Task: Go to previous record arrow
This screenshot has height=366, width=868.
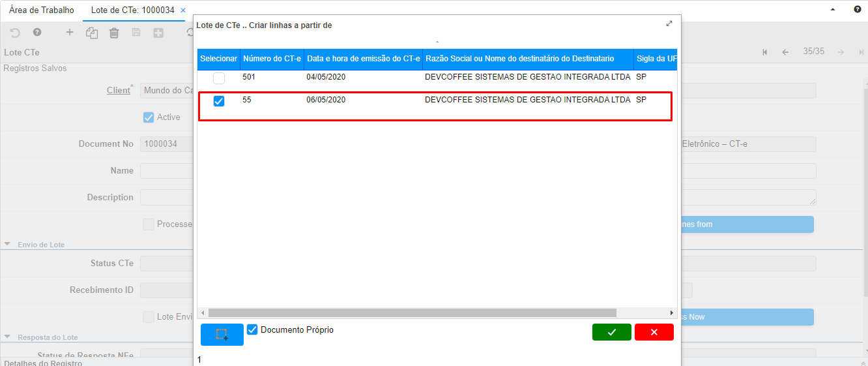Action: click(785, 52)
